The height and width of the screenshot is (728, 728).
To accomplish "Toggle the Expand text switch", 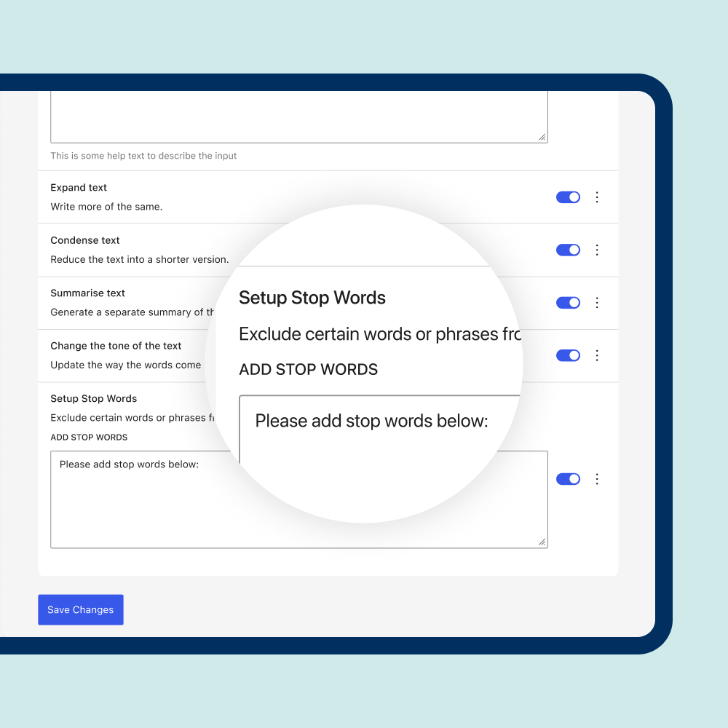I will pyautogui.click(x=568, y=197).
